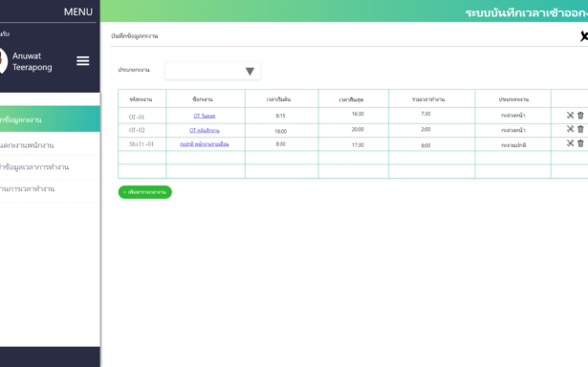Delete the OT-01 row with trash icon

[x=580, y=116]
